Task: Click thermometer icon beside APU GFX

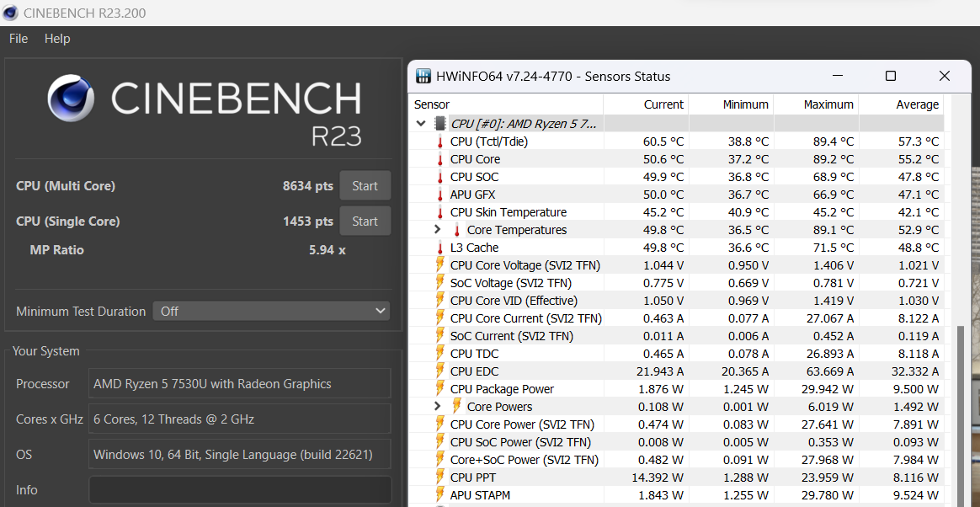Action: pyautogui.click(x=440, y=195)
